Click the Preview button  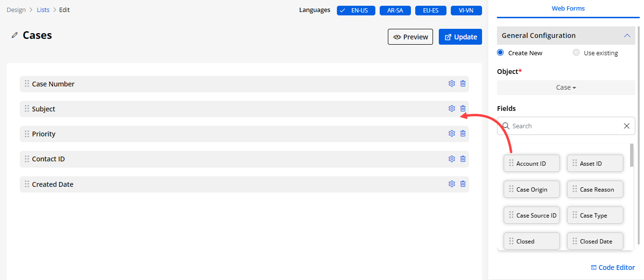tap(410, 37)
